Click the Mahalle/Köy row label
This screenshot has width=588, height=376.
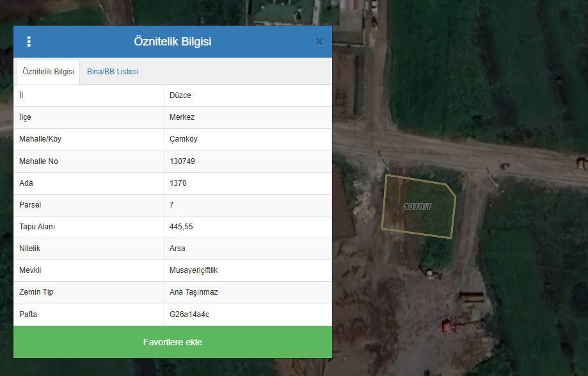point(40,139)
